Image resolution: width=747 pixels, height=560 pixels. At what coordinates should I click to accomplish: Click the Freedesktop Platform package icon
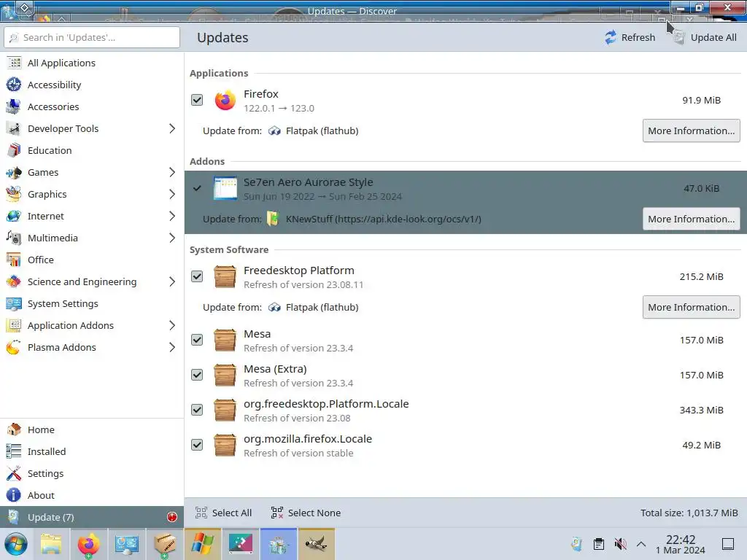tap(225, 276)
